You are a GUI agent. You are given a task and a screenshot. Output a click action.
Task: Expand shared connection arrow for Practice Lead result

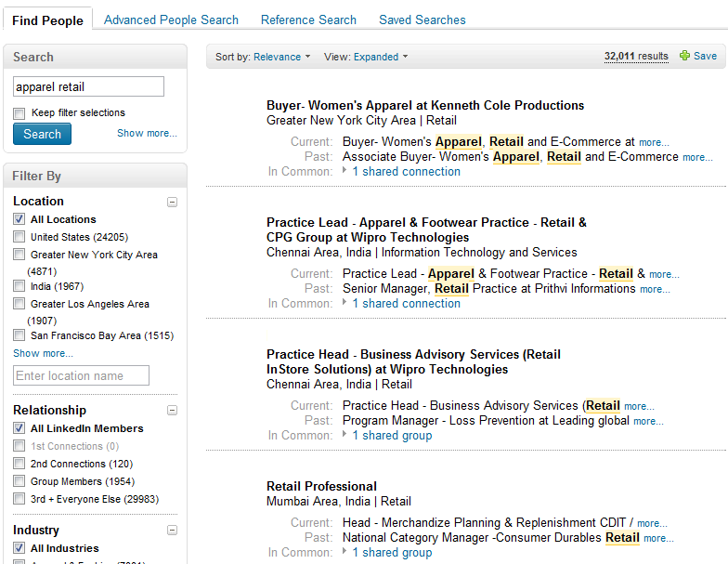click(344, 303)
